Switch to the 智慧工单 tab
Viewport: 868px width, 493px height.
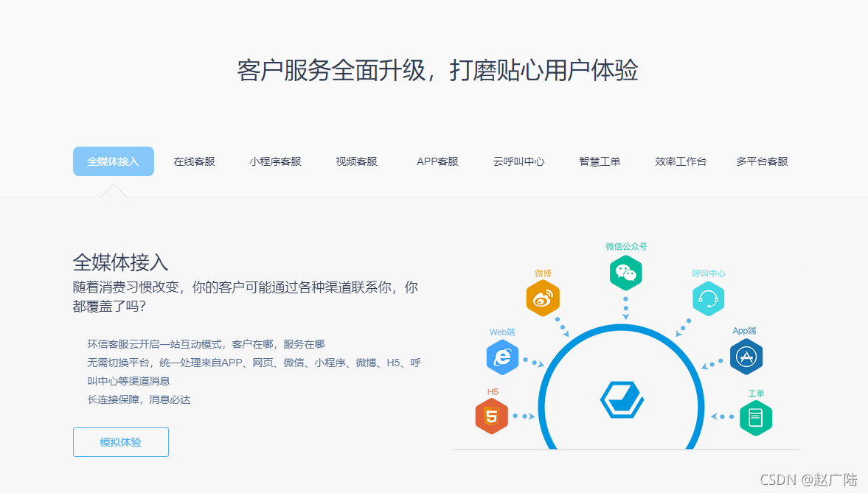(x=600, y=162)
